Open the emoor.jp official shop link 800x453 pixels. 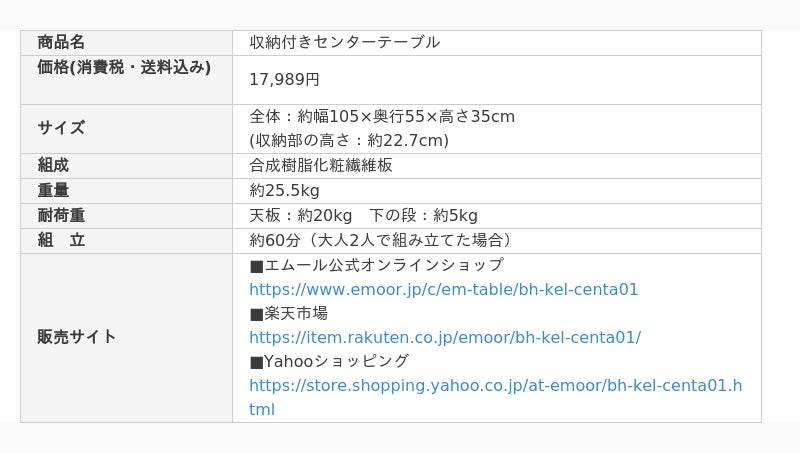click(x=443, y=290)
